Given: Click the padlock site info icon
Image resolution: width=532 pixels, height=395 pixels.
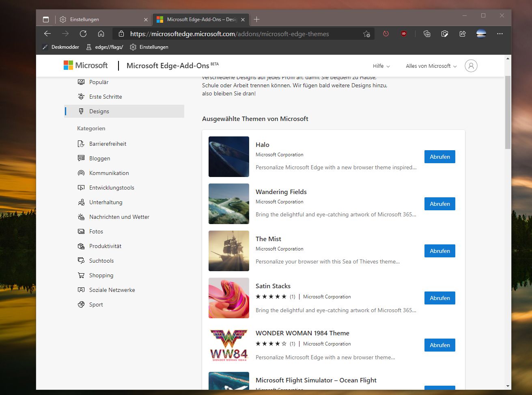Looking at the screenshot, I should coord(121,34).
